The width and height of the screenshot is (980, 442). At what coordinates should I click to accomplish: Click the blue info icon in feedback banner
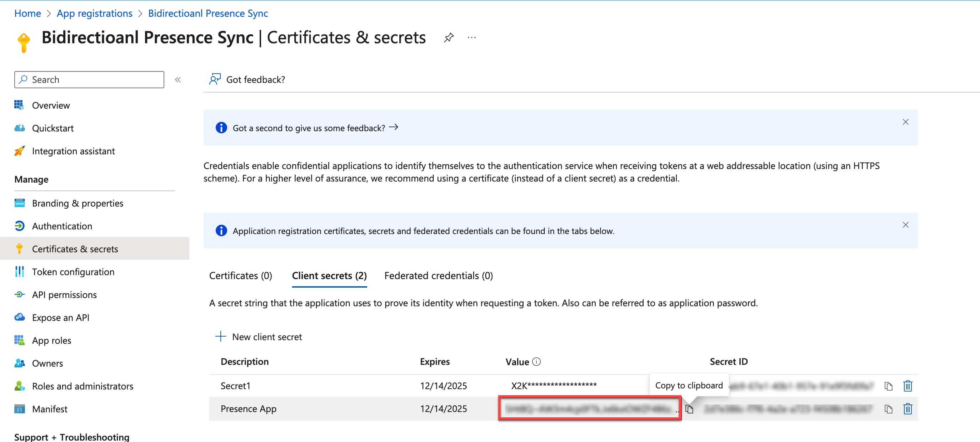[x=221, y=128]
